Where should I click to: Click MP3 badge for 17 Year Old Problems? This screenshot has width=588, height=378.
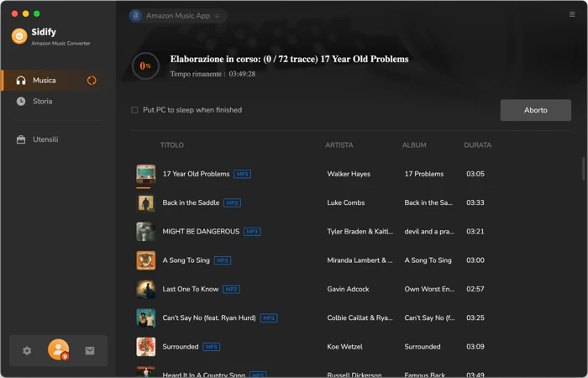point(242,174)
